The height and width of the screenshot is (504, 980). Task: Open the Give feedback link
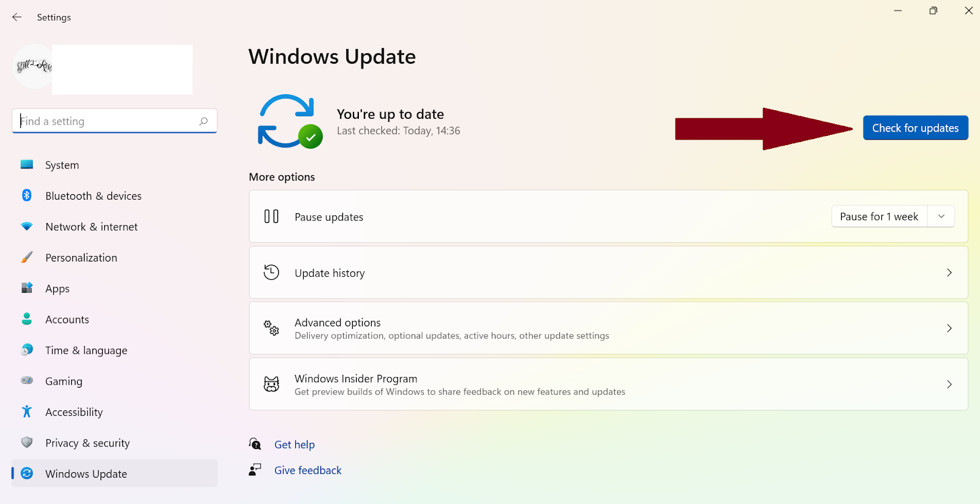coord(308,470)
